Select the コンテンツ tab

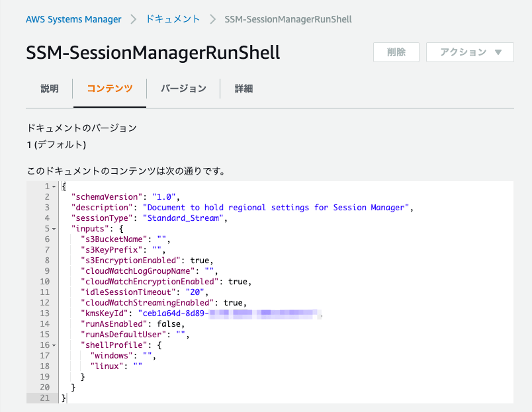(x=109, y=88)
